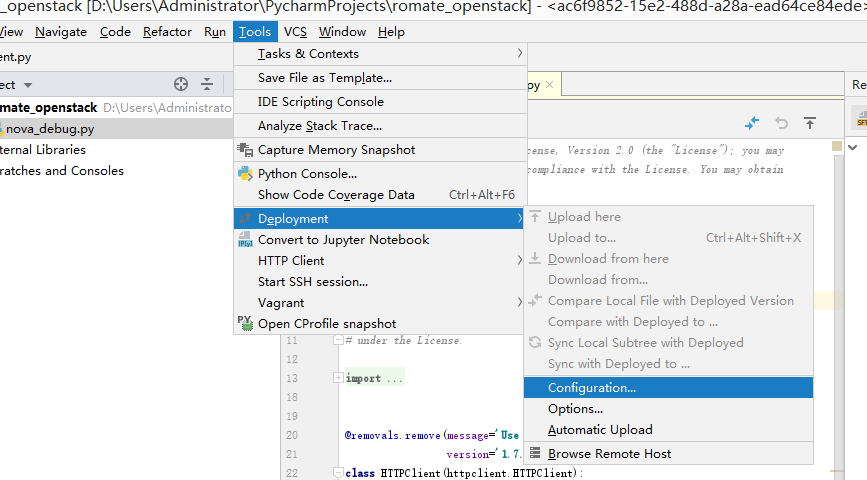The height and width of the screenshot is (480, 867).
Task: Open the VCS menu
Action: [x=295, y=32]
